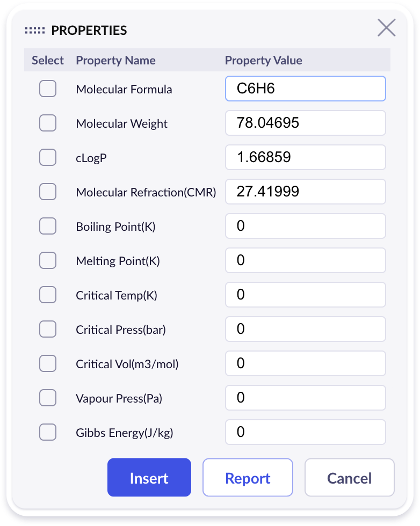This screenshot has height=526, width=420.
Task: Check the Molecular Formula checkbox
Action: pyautogui.click(x=48, y=89)
